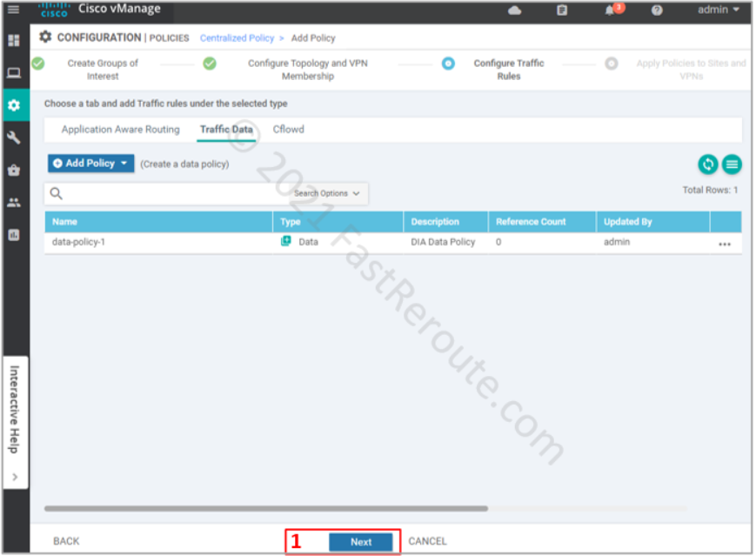This screenshot has height=556, width=756.
Task: Open more actions for data-policy-1 row
Action: click(x=725, y=244)
